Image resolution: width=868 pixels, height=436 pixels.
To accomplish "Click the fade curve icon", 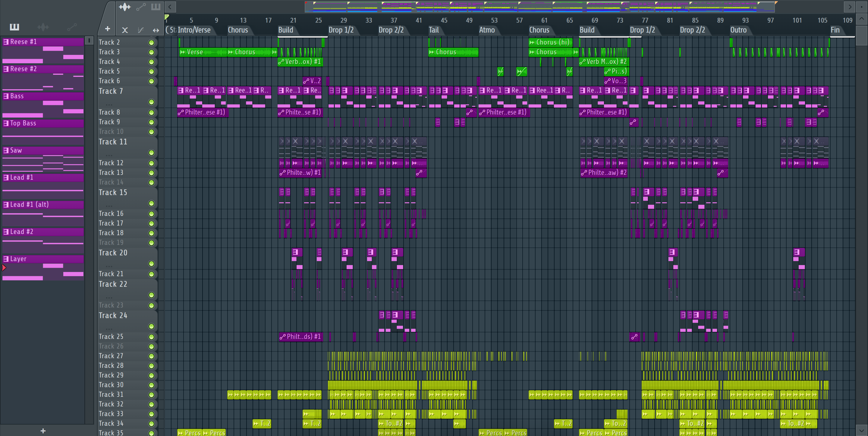I will [140, 30].
